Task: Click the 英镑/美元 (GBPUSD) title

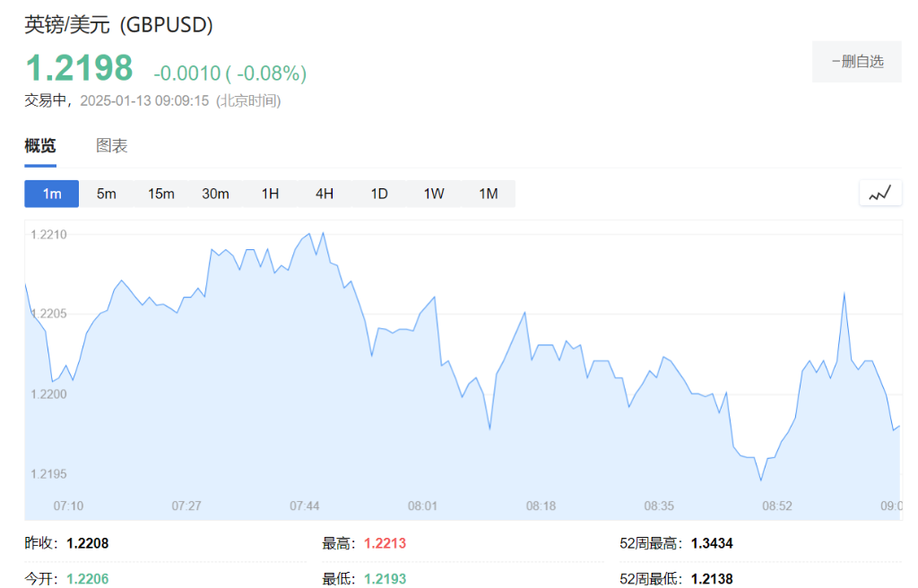Action: click(118, 25)
